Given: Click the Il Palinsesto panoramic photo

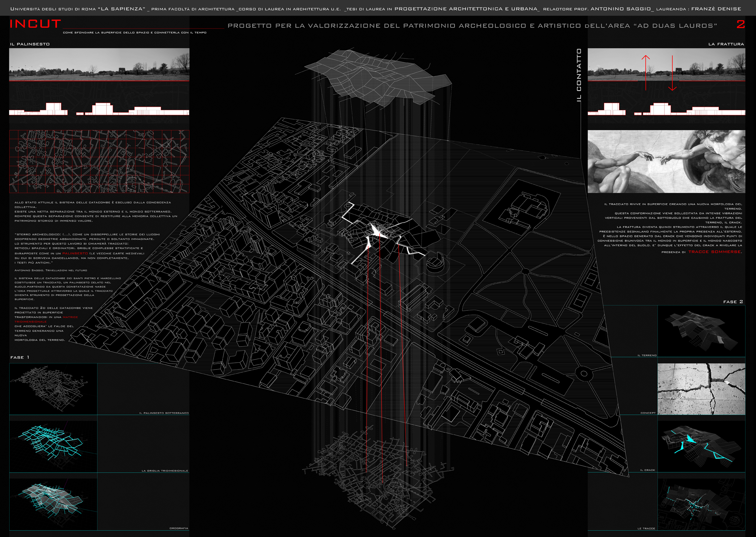Looking at the screenshot, I should [x=99, y=64].
